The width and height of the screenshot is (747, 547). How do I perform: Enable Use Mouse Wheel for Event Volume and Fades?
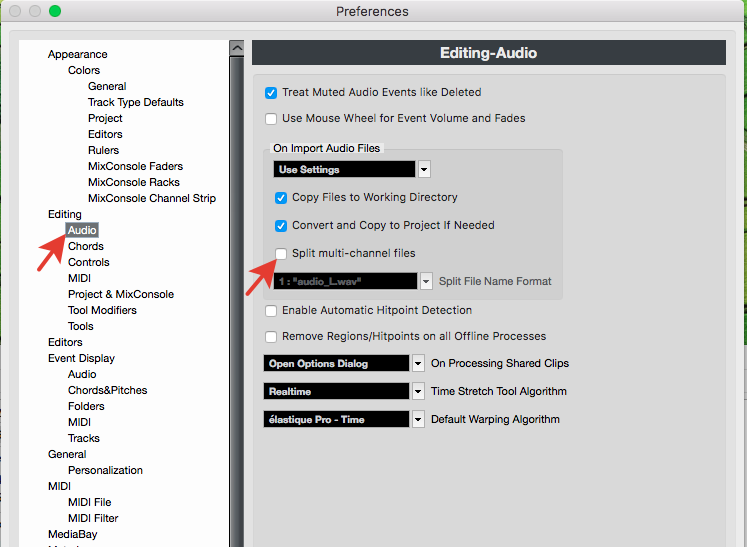click(x=271, y=119)
